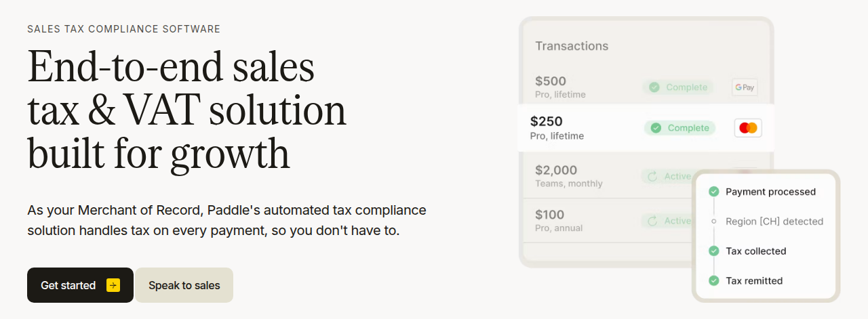Screen dimensions: 868x319
Task: Click the Get started button
Action: pyautogui.click(x=80, y=285)
